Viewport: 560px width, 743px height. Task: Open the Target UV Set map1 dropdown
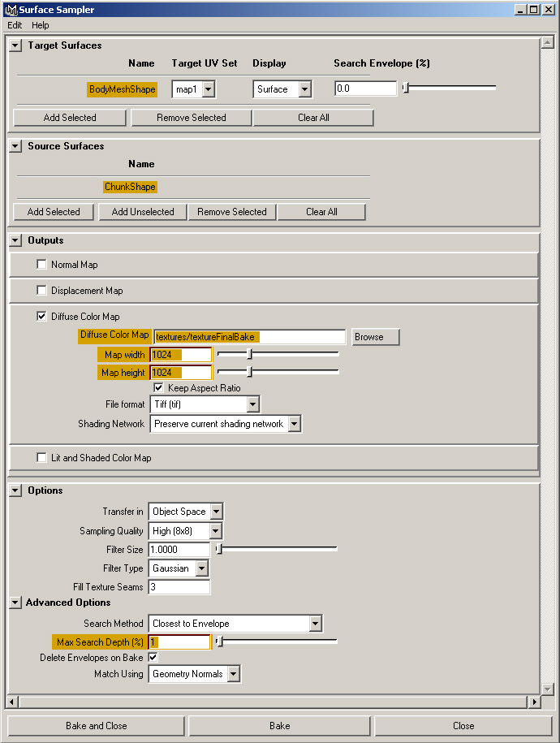(194, 89)
